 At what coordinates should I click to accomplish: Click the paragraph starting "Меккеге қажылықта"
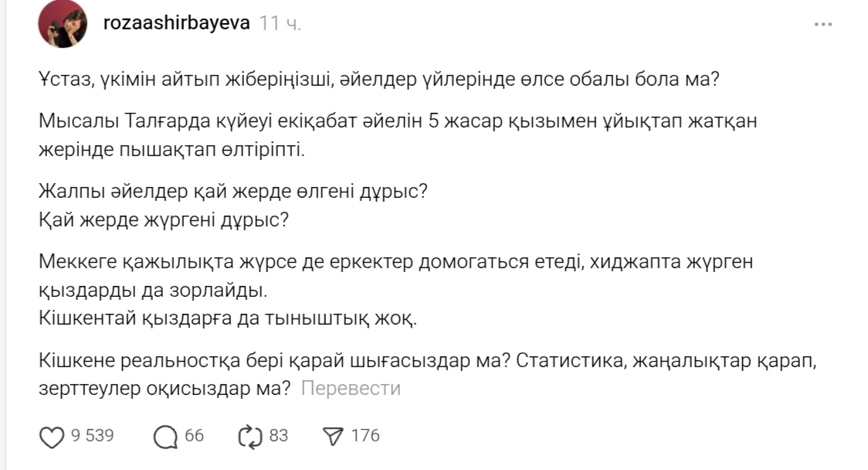pos(394,276)
